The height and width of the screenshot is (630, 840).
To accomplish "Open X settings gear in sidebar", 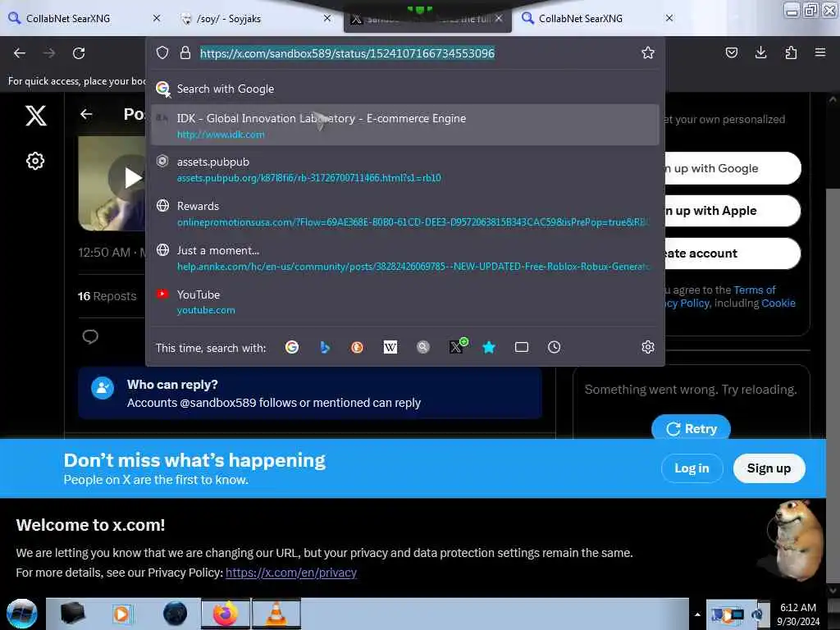I will point(35,161).
